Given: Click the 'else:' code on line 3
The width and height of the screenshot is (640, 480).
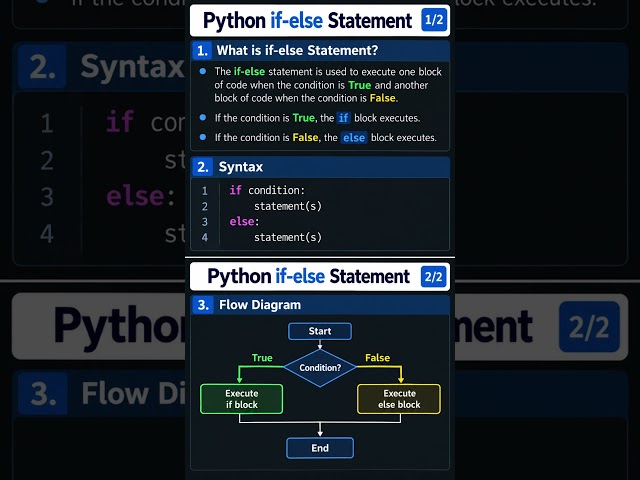Looking at the screenshot, I should 244,222.
